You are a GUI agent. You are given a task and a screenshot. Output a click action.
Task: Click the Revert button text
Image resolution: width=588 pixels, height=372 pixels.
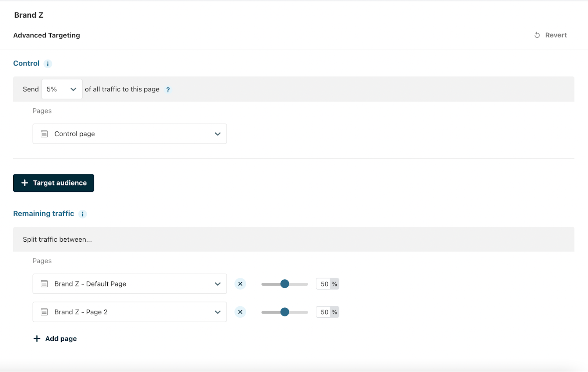(556, 35)
